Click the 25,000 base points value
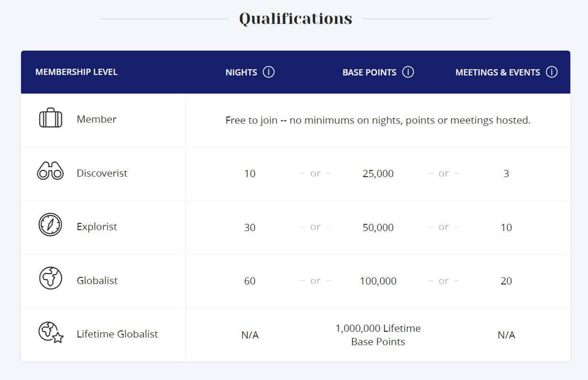588x380 pixels. (378, 174)
